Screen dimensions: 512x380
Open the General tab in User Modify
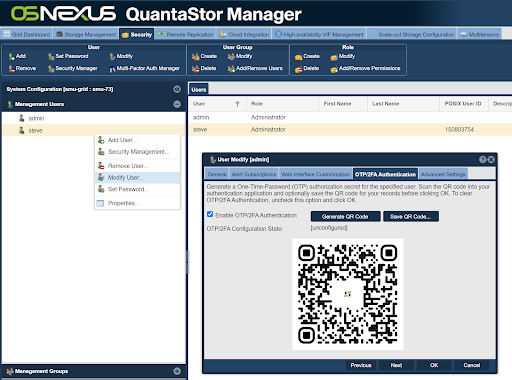click(x=217, y=174)
